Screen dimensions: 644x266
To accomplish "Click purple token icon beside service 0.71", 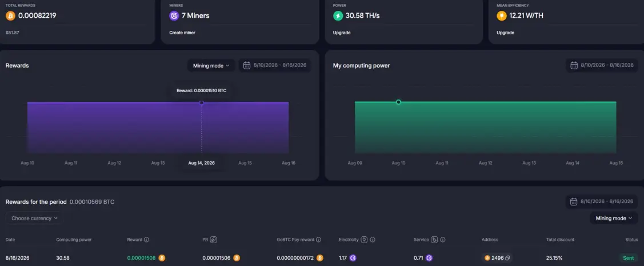I will pyautogui.click(x=429, y=258).
